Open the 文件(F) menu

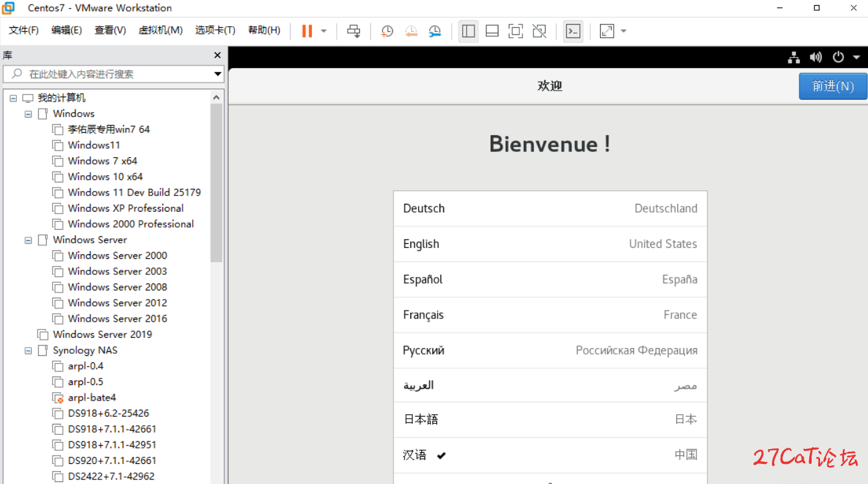(x=24, y=30)
